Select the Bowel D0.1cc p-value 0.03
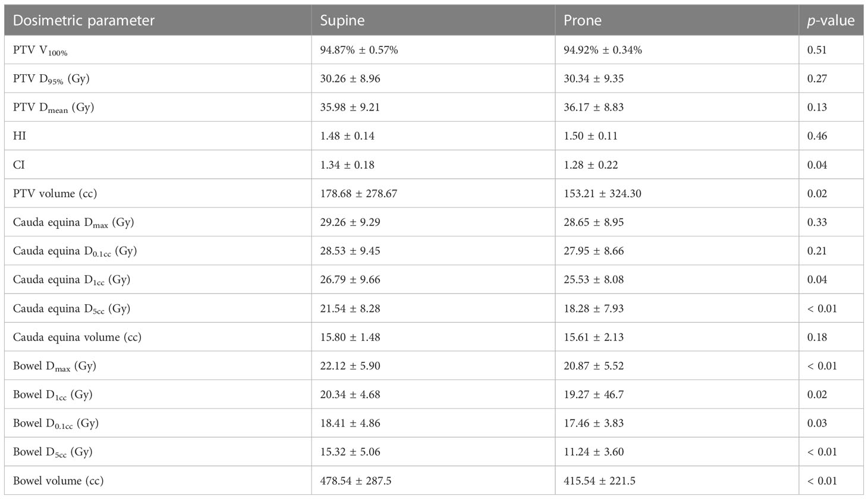The width and height of the screenshot is (868, 499). pos(817,424)
